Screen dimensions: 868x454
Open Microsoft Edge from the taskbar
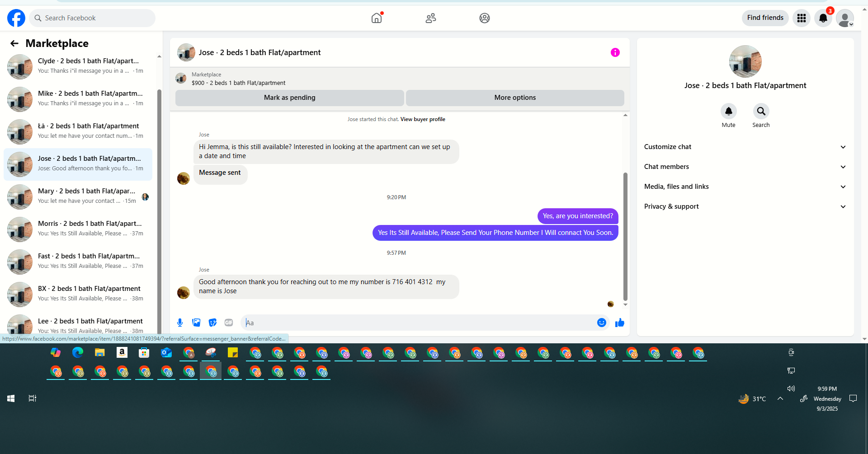click(78, 353)
